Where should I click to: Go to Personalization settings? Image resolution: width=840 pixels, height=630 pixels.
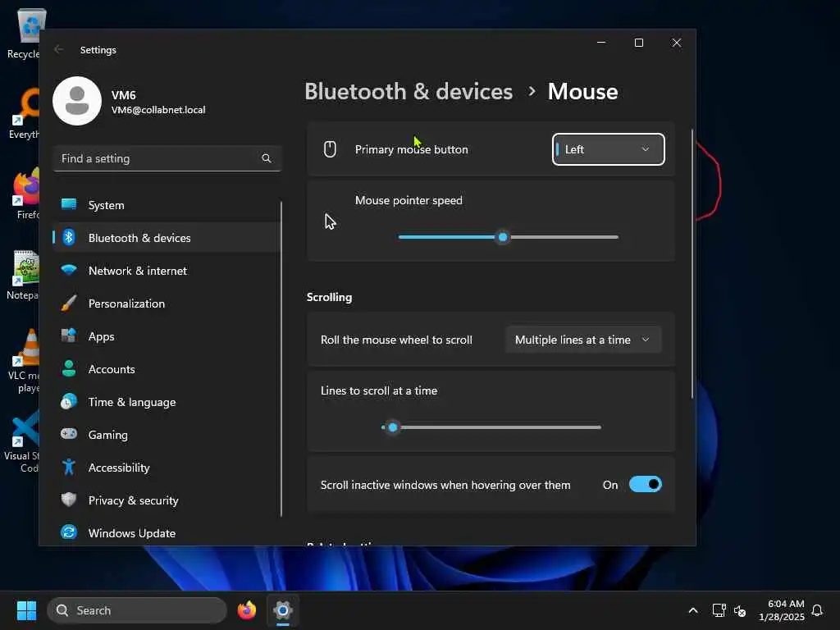pyautogui.click(x=167, y=304)
